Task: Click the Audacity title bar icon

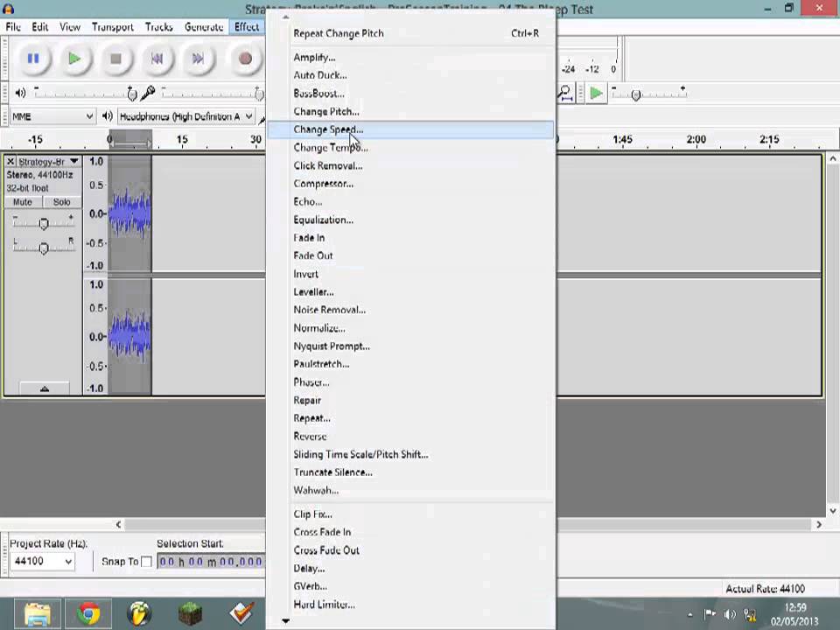Action: point(9,8)
